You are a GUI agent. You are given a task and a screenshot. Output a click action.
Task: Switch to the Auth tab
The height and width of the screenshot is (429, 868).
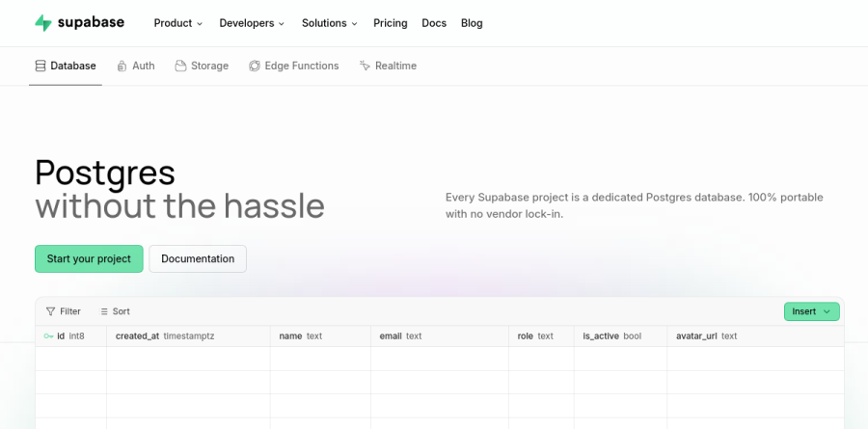[x=136, y=66]
